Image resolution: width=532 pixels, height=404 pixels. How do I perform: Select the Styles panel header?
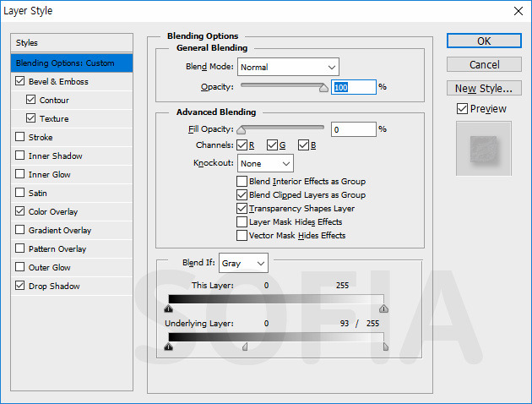[72, 43]
